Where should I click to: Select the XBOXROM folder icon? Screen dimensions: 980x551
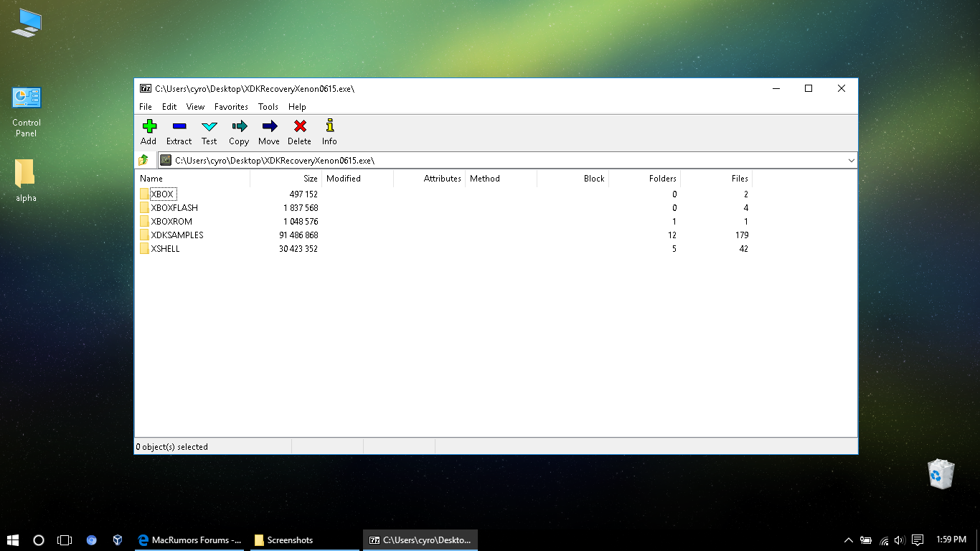pos(145,221)
